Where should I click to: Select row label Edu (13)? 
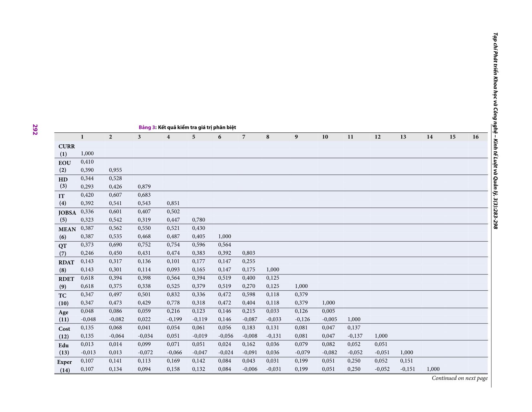[64, 349]
